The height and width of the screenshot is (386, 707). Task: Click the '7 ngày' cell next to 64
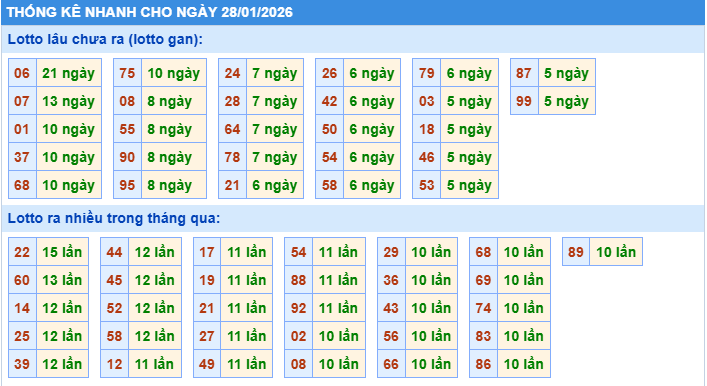[275, 129]
